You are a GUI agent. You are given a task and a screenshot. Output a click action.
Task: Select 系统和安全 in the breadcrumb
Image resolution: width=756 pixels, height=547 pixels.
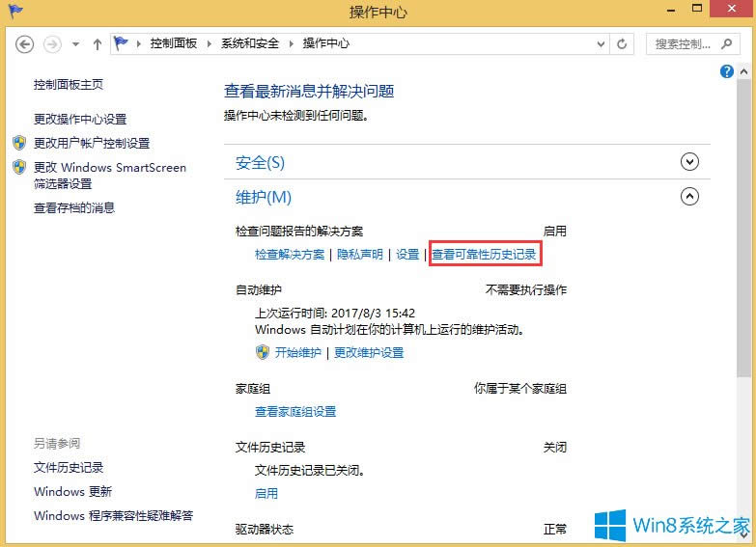point(249,44)
